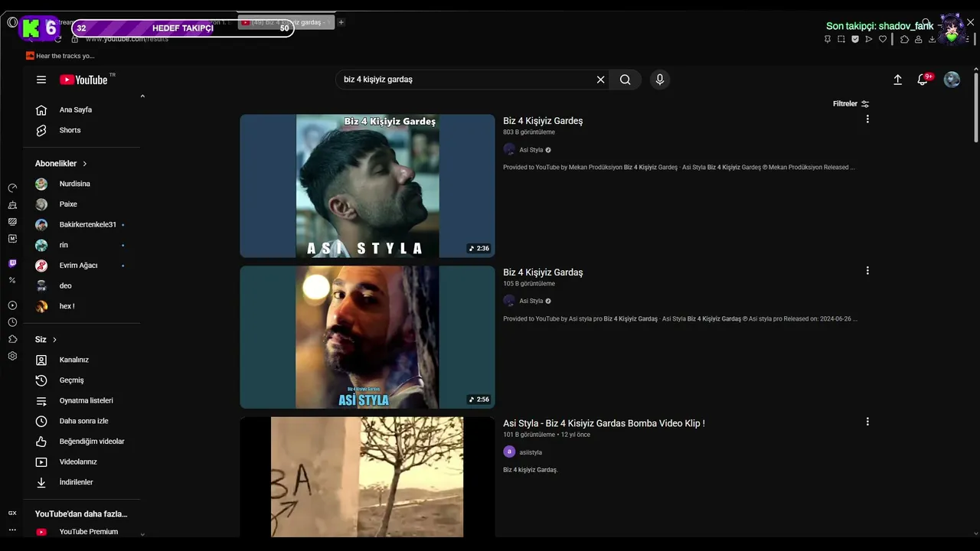Viewport: 980px width, 551px height.
Task: Switch to the biz 4 kişiyiz gardaş tab
Action: coord(286,22)
